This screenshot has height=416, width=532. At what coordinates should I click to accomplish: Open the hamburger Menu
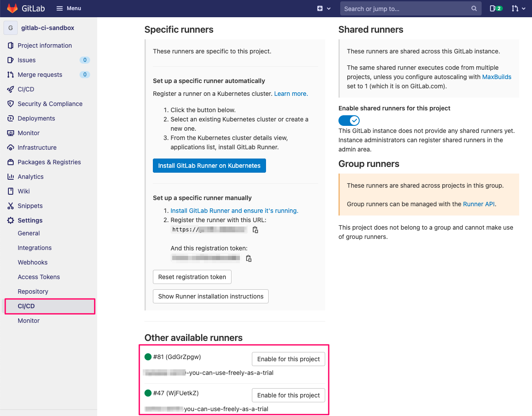click(x=68, y=8)
